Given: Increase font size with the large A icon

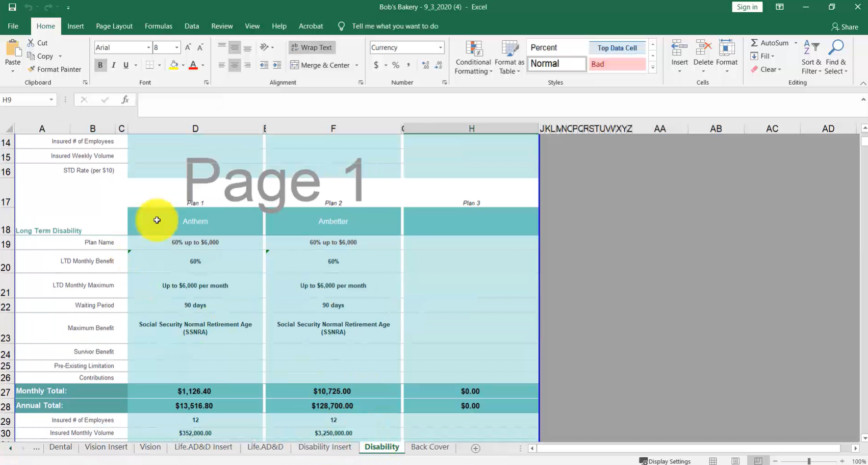Looking at the screenshot, I should (188, 47).
